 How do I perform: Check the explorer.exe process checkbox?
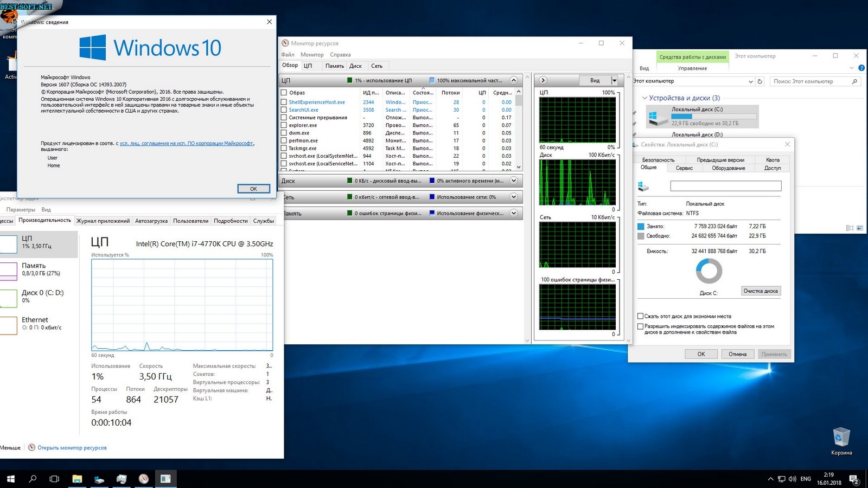[284, 125]
